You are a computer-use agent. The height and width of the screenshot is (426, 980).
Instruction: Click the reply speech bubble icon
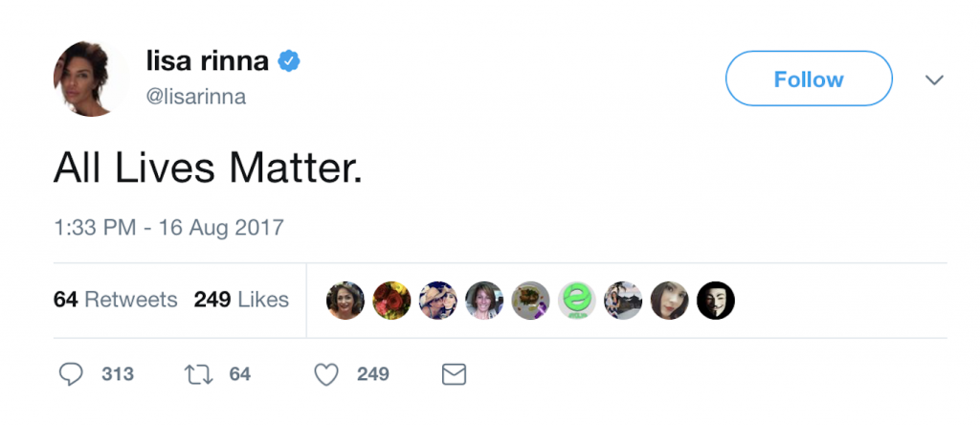[x=71, y=374]
